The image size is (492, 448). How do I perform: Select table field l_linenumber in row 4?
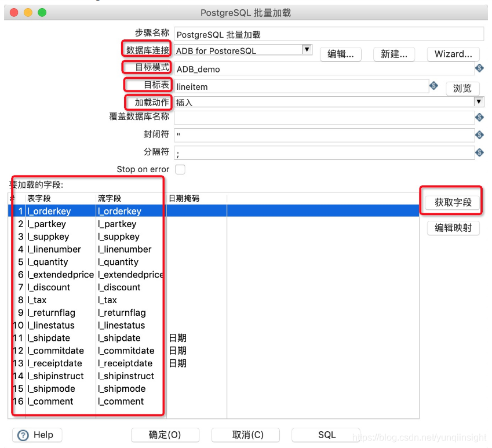point(54,249)
